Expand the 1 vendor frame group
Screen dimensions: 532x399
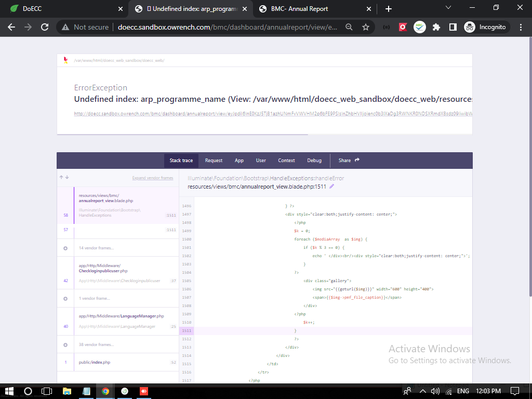(x=94, y=299)
